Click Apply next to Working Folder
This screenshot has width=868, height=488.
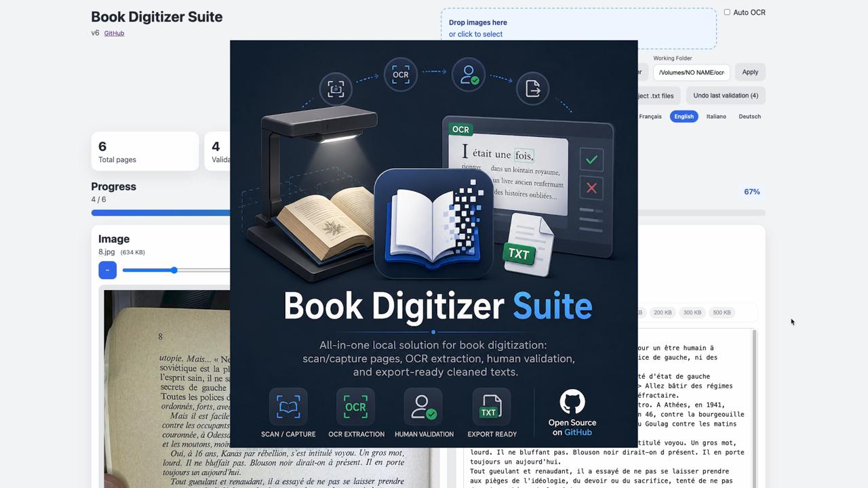tap(750, 73)
